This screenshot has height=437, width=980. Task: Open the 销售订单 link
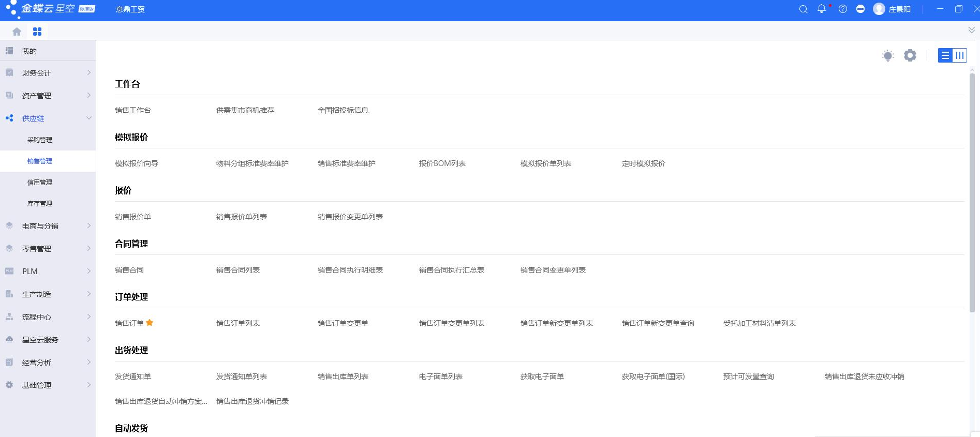point(129,323)
